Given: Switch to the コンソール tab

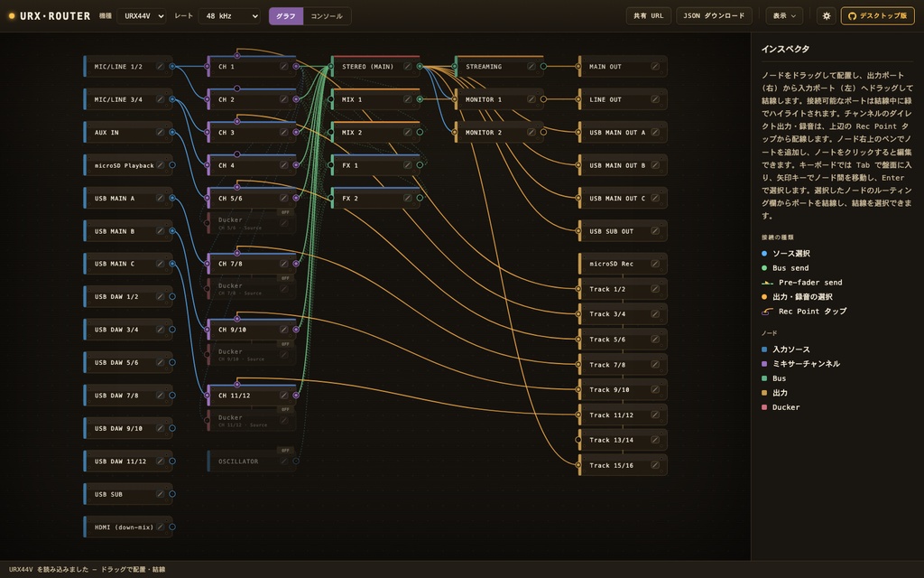Looking at the screenshot, I should [x=327, y=16].
